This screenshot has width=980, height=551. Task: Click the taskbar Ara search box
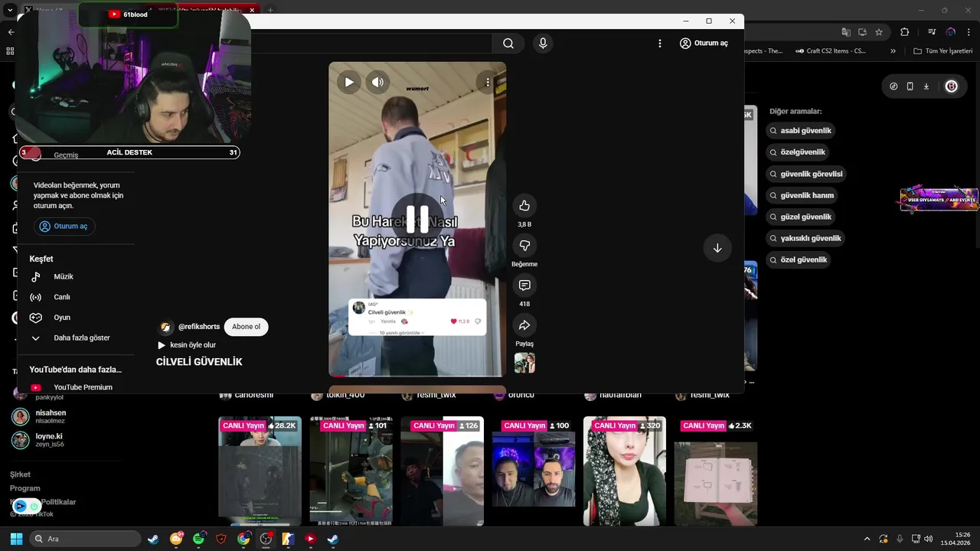pos(85,539)
